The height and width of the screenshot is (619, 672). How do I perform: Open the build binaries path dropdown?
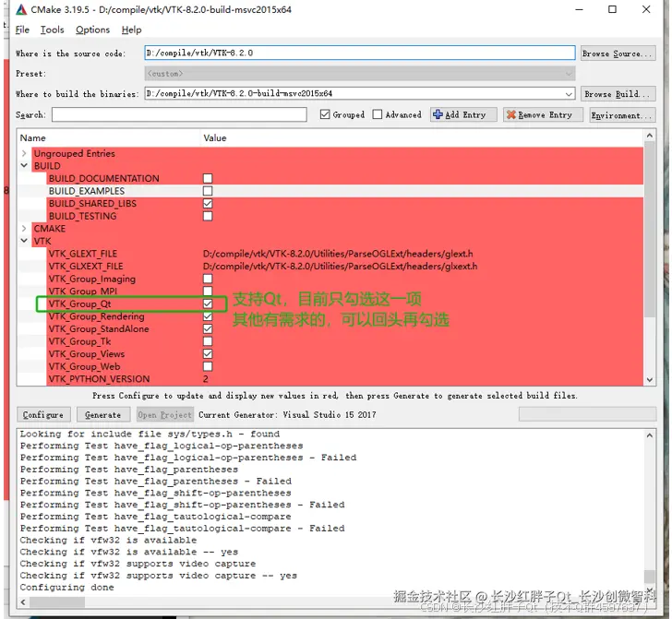pos(569,94)
